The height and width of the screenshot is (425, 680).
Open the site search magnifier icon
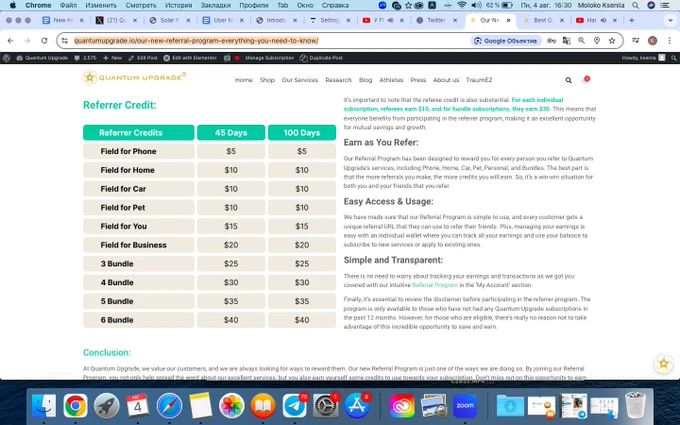click(568, 80)
